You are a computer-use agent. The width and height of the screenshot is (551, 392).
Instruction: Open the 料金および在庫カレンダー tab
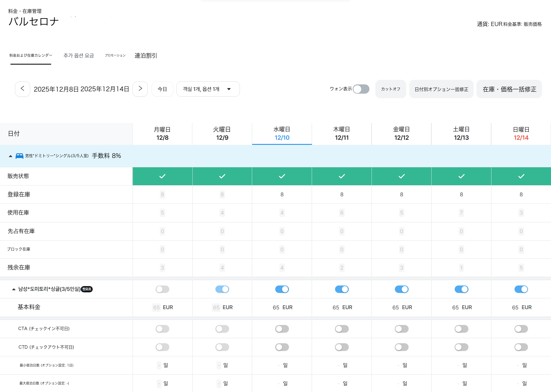point(31,55)
